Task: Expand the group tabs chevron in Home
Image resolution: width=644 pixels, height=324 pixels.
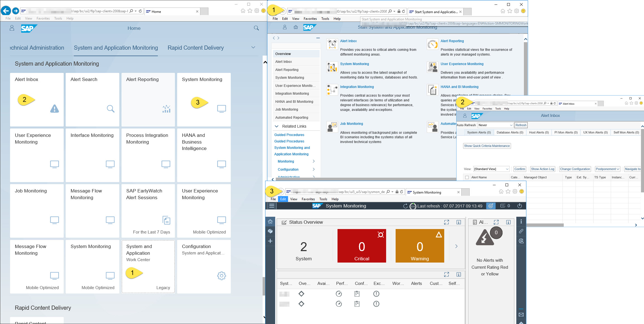Action: [253, 47]
